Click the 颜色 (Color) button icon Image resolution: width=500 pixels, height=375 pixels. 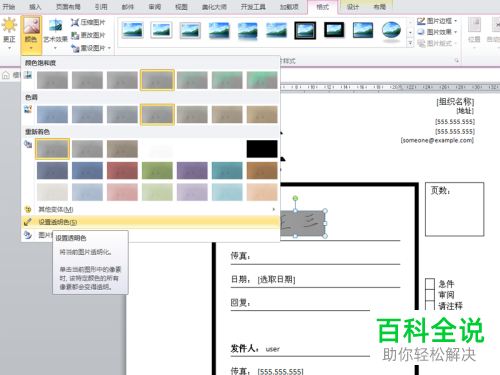[31, 26]
